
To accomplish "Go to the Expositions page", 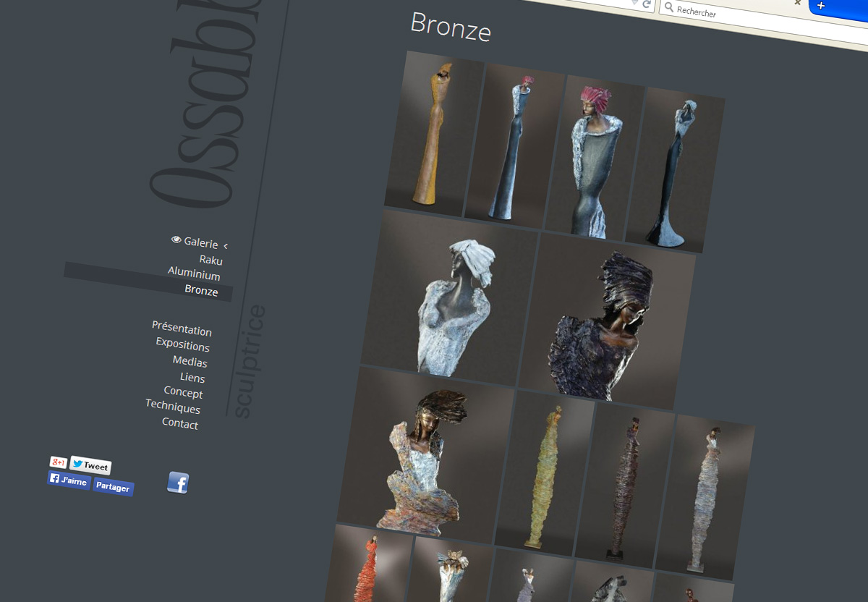I will [182, 344].
